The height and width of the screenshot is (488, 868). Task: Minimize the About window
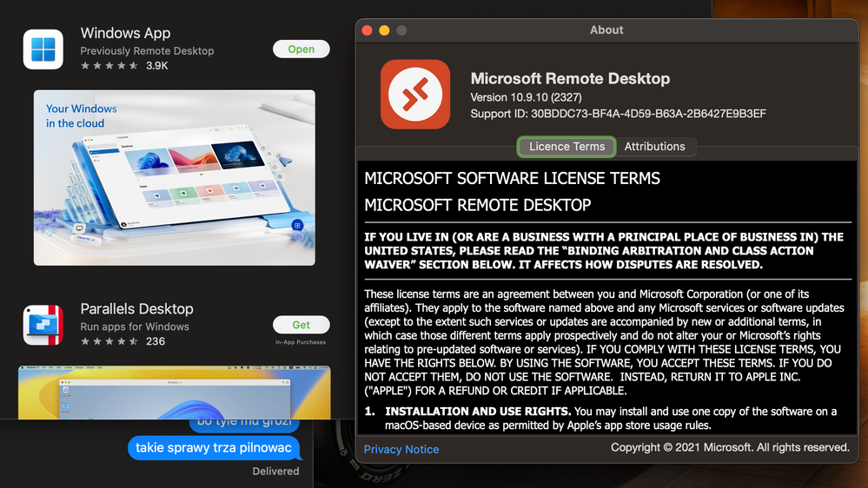click(x=384, y=30)
